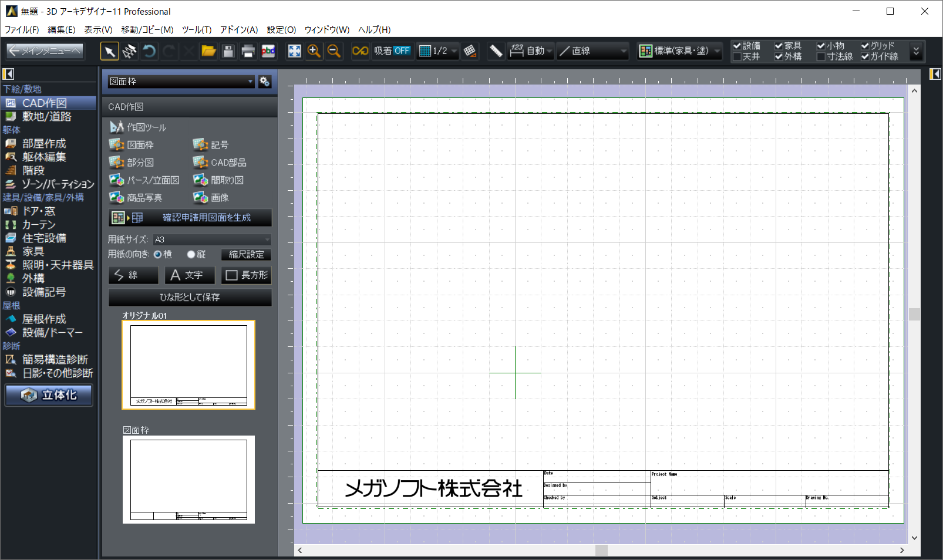Open the 図面枠 settings gear icon
Screen dimensions: 943x560
(265, 82)
